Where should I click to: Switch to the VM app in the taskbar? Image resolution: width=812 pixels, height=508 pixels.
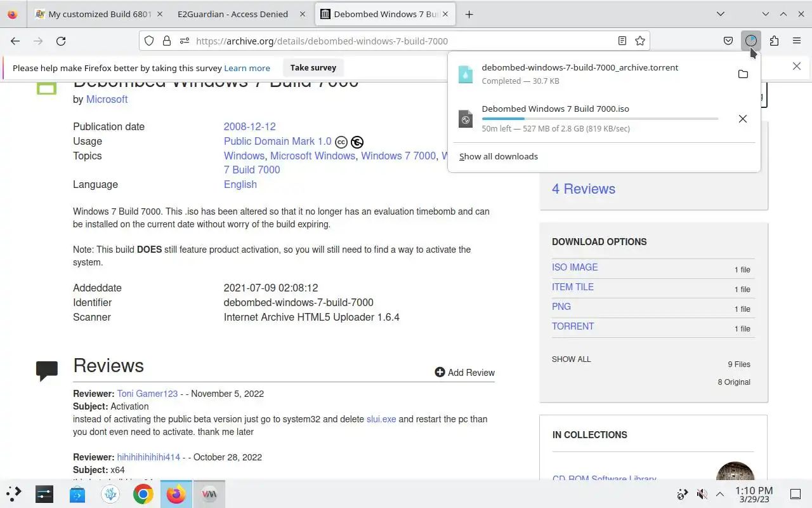point(209,493)
